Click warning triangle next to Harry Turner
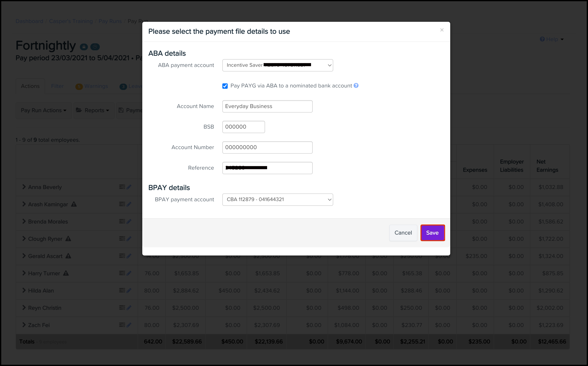This screenshot has height=366, width=588. [66, 273]
